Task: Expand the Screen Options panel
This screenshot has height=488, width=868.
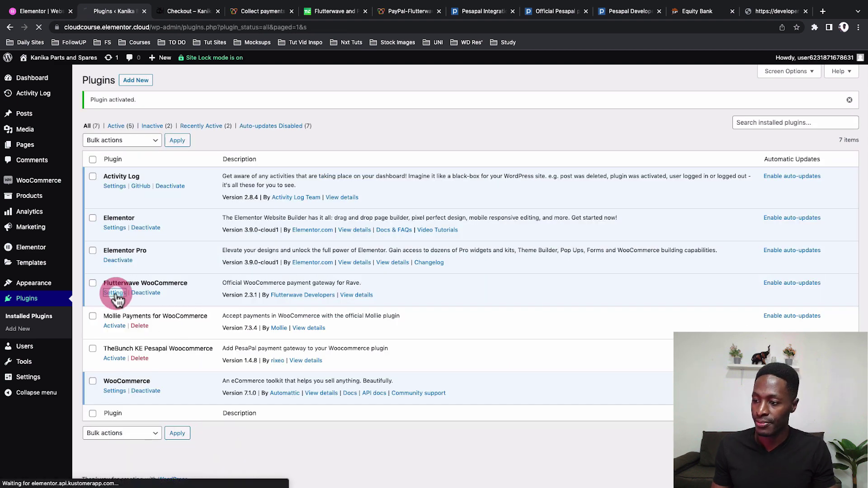Action: [789, 71]
